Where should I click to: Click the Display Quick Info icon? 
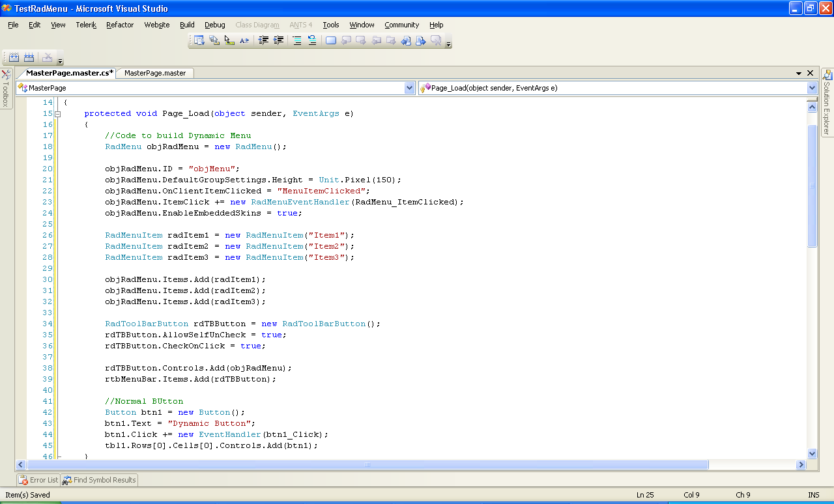(229, 40)
